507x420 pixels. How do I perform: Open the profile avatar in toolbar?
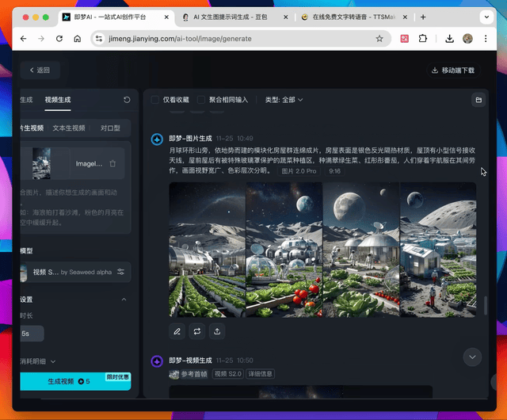coord(467,39)
